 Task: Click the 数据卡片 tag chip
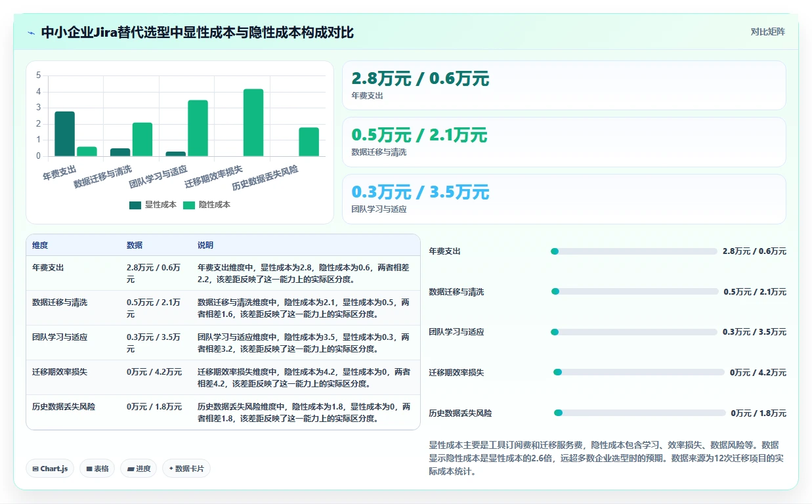(x=186, y=469)
